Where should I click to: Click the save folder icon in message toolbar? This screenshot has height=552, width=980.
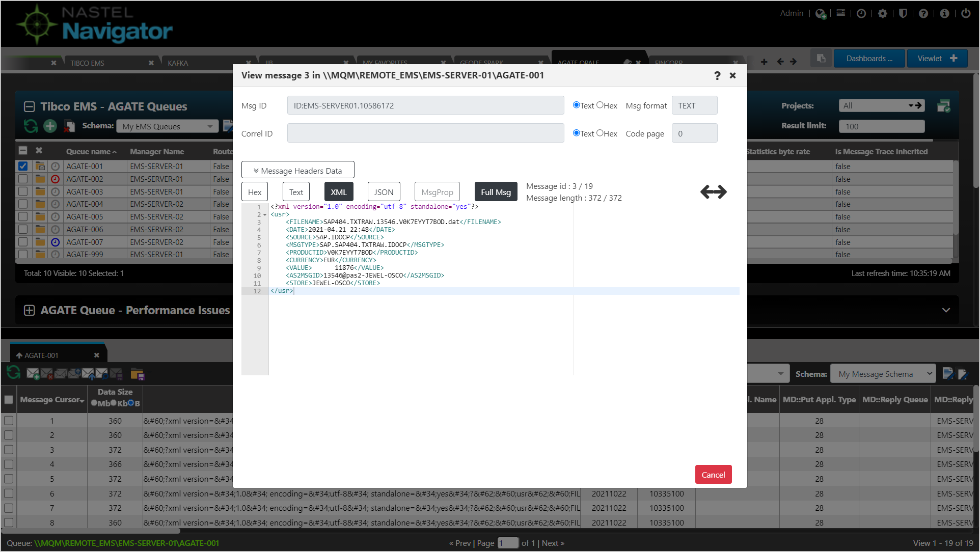click(137, 374)
